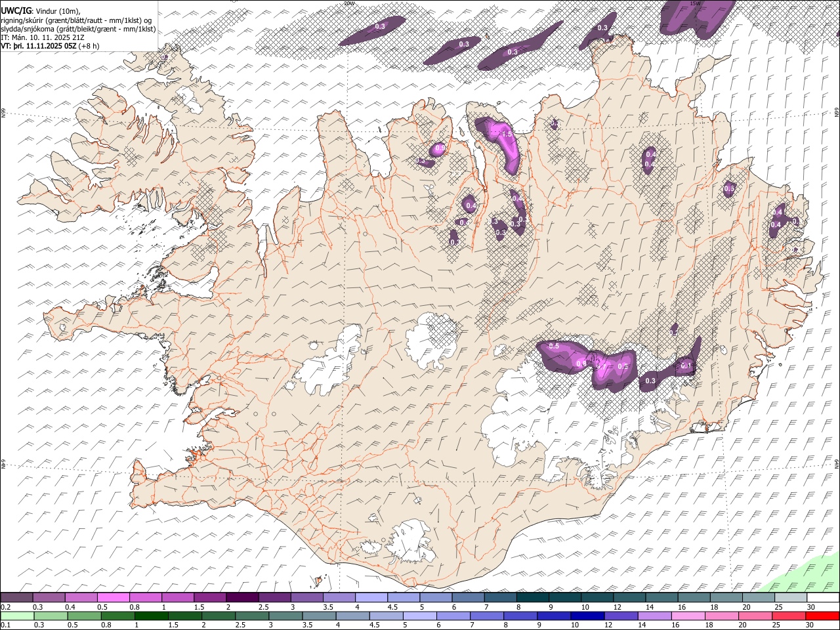The height and width of the screenshot is (630, 840).
Task: Pick the snow scale swatch between 0.2 and 0.3
Action: pos(17,598)
